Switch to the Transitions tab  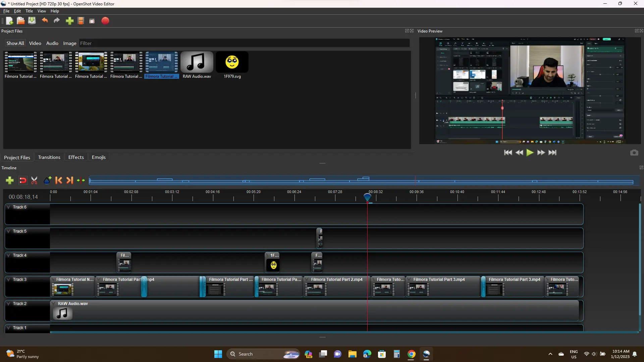click(49, 157)
